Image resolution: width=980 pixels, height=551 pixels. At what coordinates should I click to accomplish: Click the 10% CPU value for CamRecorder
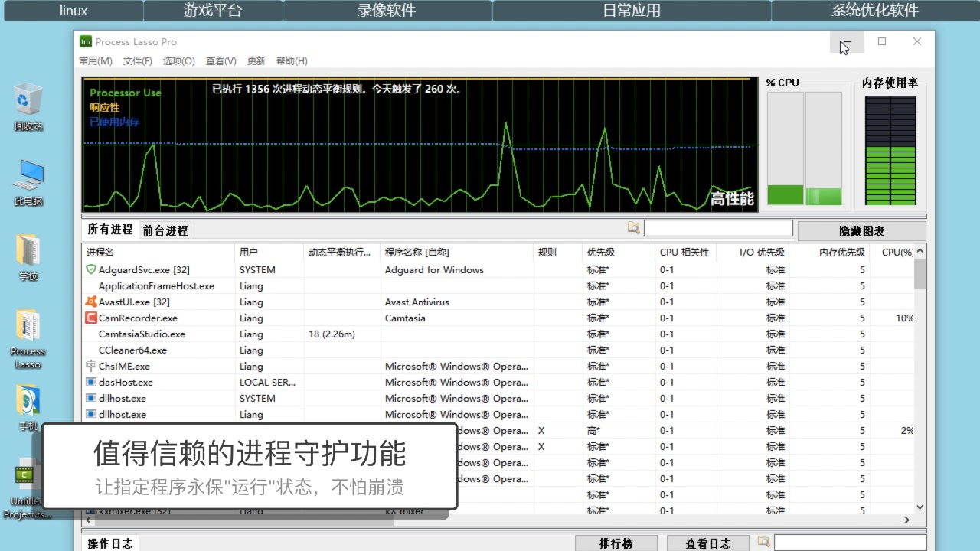tap(904, 318)
